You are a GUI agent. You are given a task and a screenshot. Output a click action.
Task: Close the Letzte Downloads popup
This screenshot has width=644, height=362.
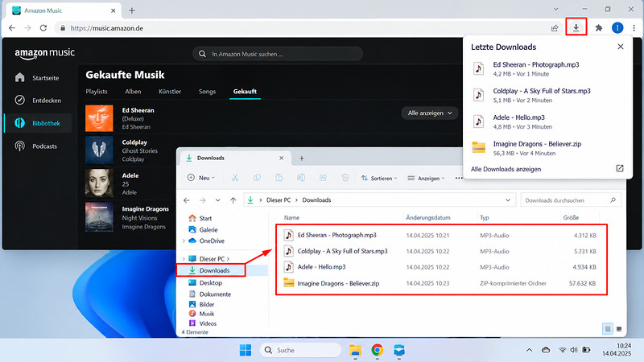coord(620,47)
